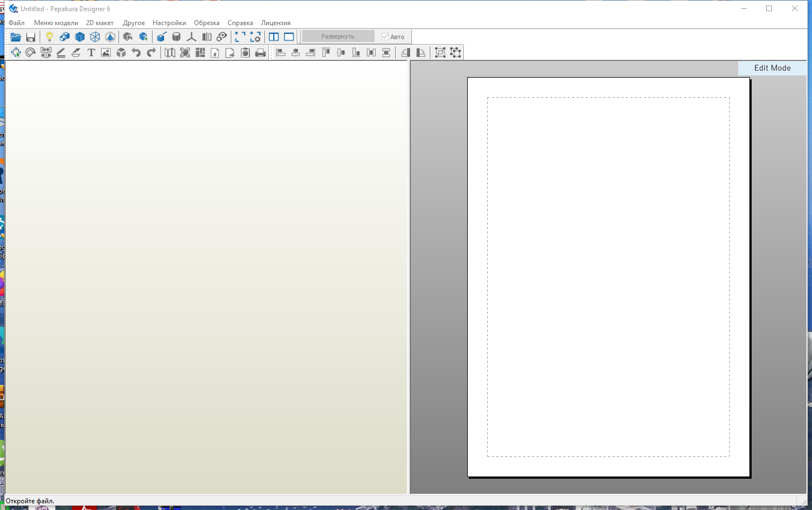Open the 2D макет menu

tap(99, 23)
